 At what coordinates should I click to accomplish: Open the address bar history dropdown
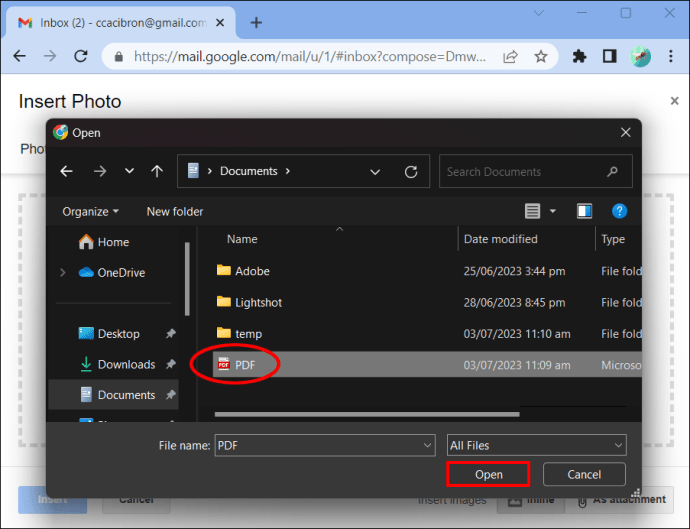[375, 172]
